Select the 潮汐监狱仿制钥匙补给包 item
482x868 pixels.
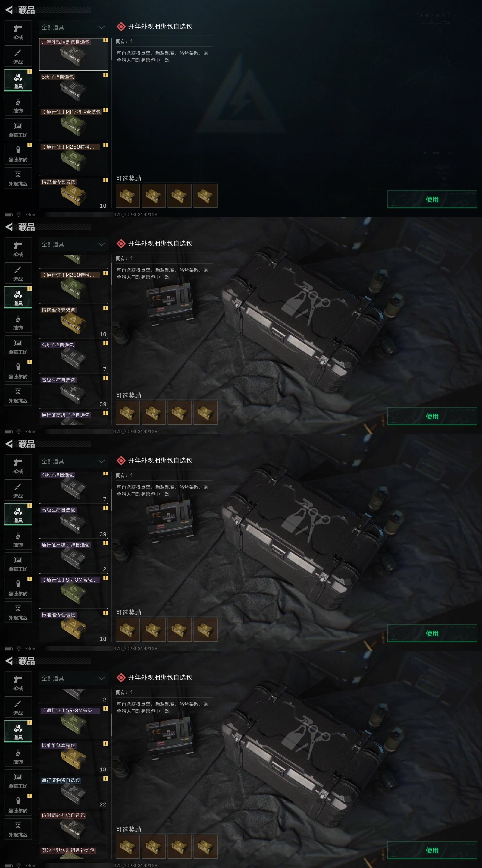[x=74, y=853]
